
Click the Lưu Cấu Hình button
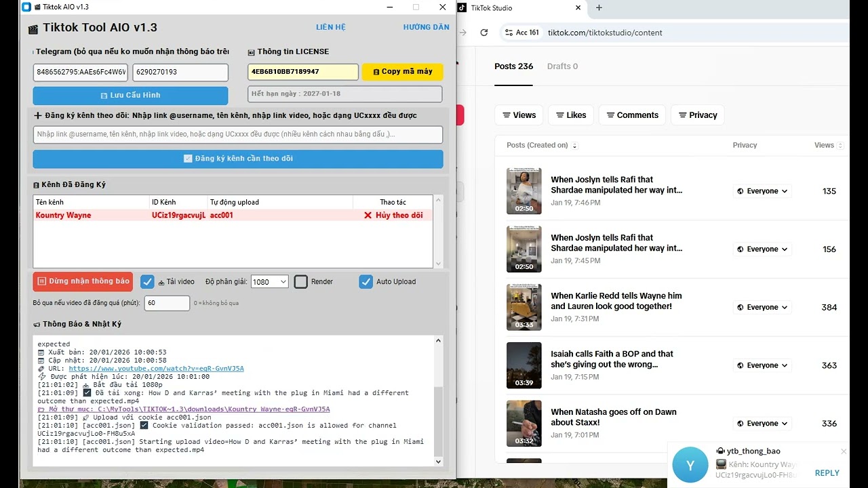(130, 95)
